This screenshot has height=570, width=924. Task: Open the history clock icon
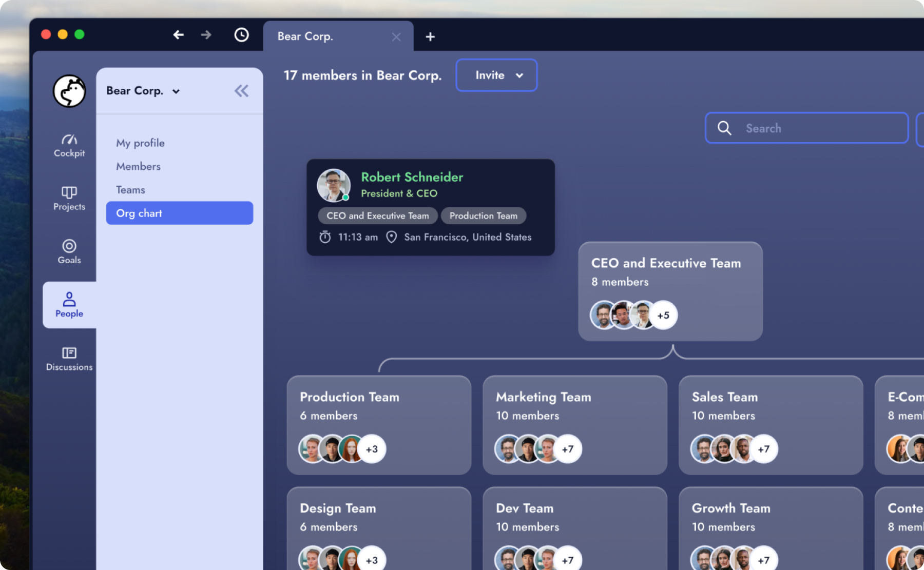point(241,35)
